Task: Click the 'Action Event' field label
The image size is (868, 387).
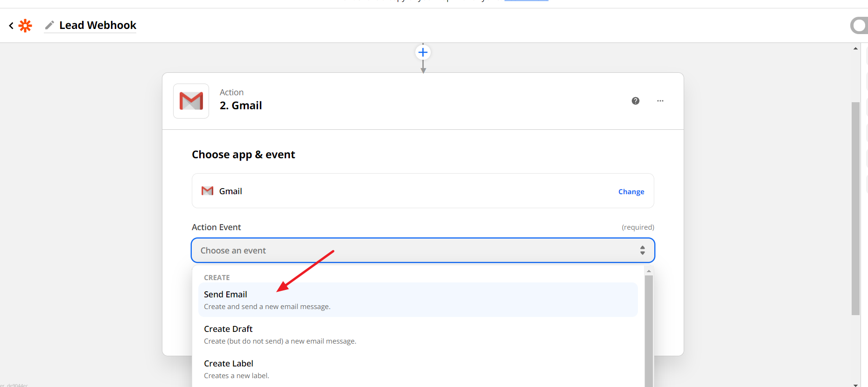Action: [x=216, y=227]
